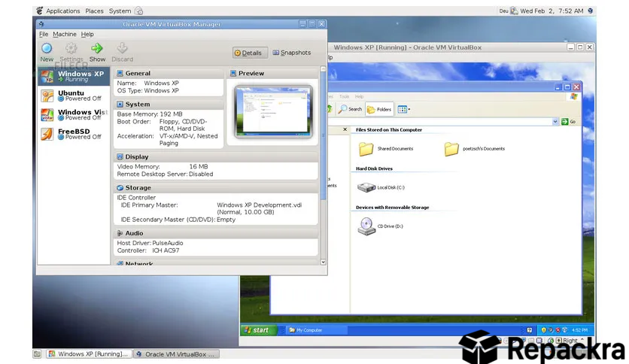Click the details pane scroll-down arrow
Viewport: 629px width, 364px height.
click(323, 262)
